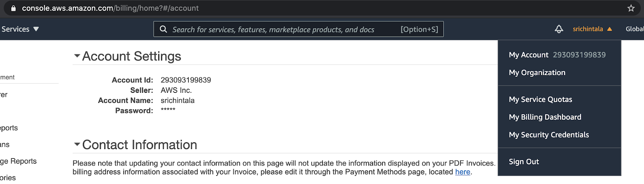Open the Global region selector
Screen dimensions: 644x184
(634, 29)
